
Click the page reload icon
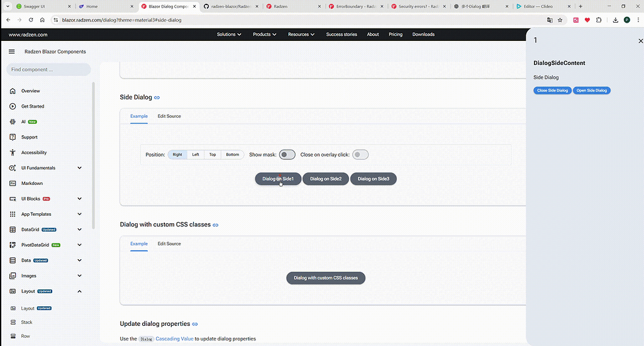[31, 20]
